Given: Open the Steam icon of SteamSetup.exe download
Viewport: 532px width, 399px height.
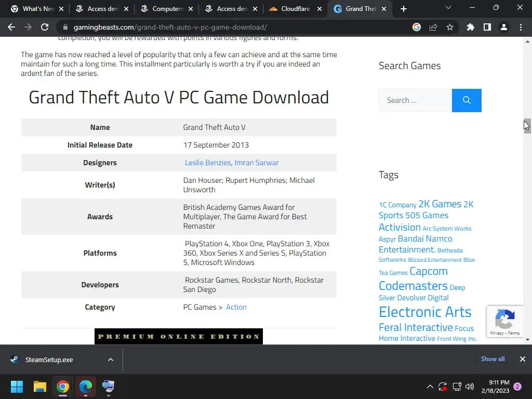Looking at the screenshot, I should pos(14,360).
